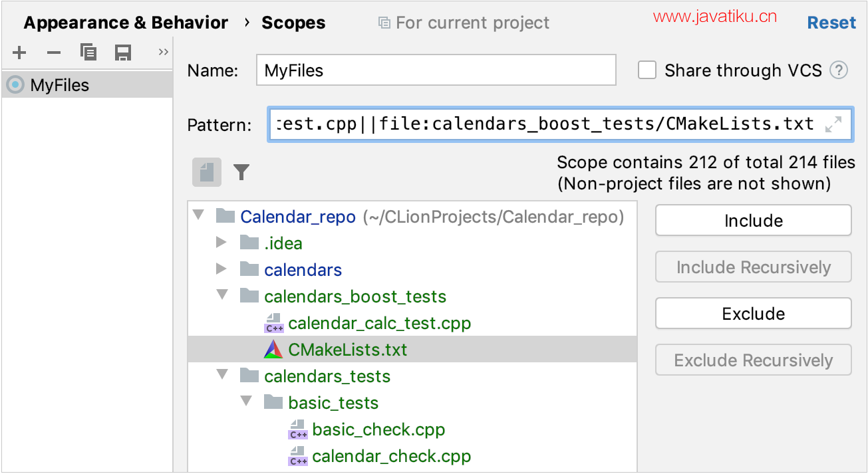
Task: Click folder icon of .idea
Action: [249, 243]
